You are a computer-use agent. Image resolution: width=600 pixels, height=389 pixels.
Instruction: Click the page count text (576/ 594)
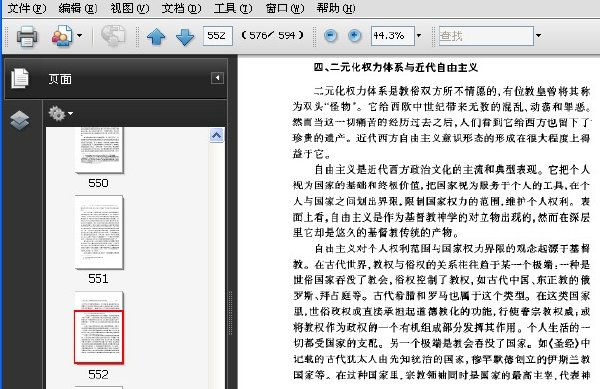(272, 36)
